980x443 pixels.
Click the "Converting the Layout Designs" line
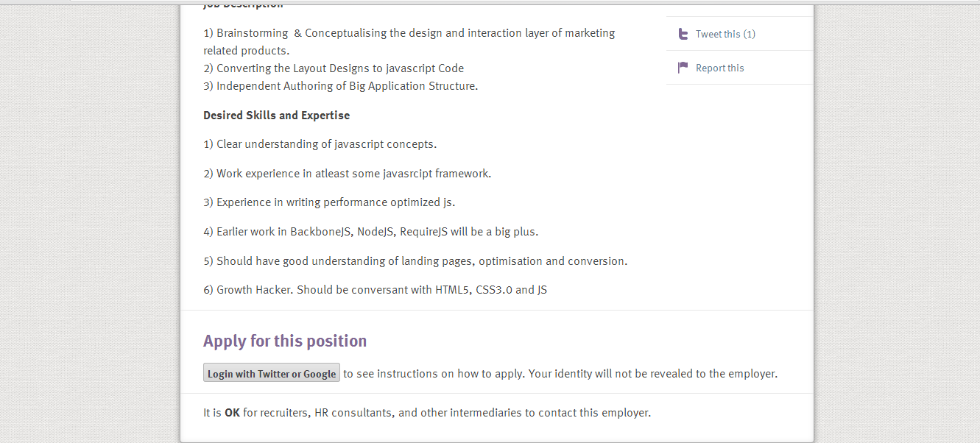point(334,68)
